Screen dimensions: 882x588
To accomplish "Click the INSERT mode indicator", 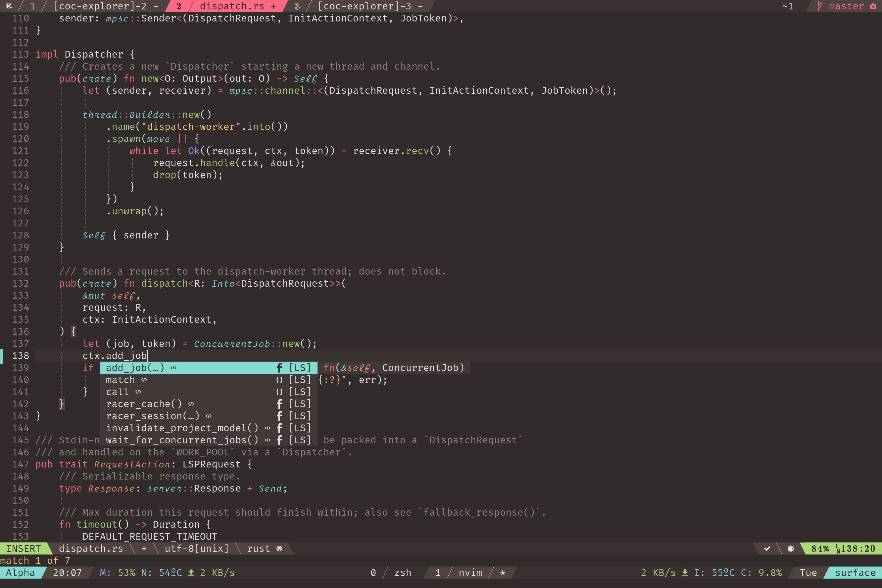I will click(23, 549).
